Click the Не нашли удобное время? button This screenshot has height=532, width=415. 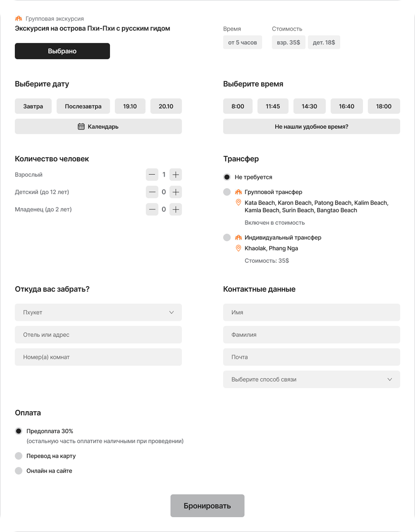pos(311,126)
